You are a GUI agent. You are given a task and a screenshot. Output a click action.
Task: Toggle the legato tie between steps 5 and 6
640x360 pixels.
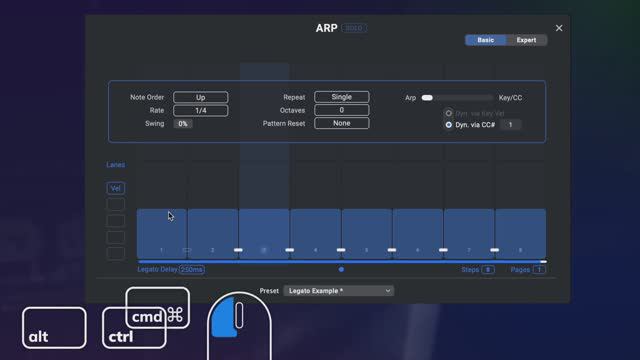pyautogui.click(x=392, y=250)
